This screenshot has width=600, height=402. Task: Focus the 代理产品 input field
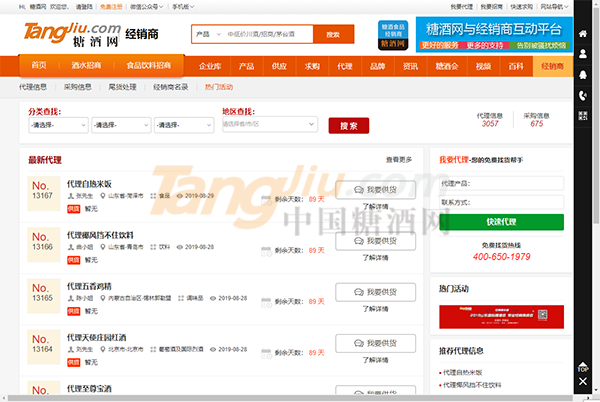tap(501, 183)
